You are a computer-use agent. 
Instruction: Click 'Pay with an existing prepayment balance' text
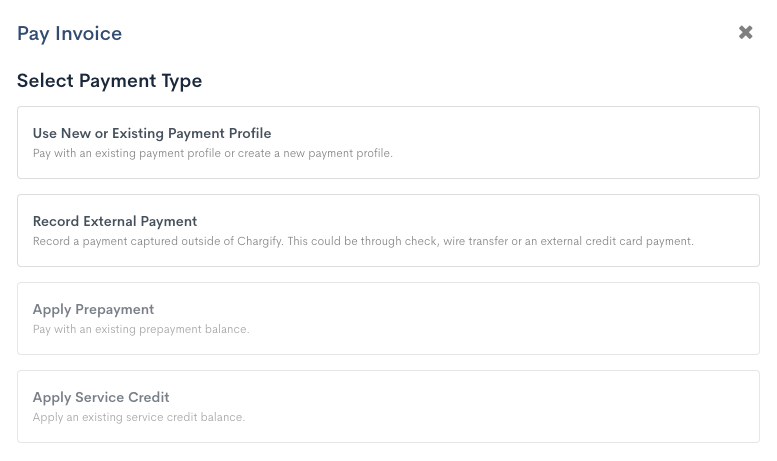coord(141,330)
